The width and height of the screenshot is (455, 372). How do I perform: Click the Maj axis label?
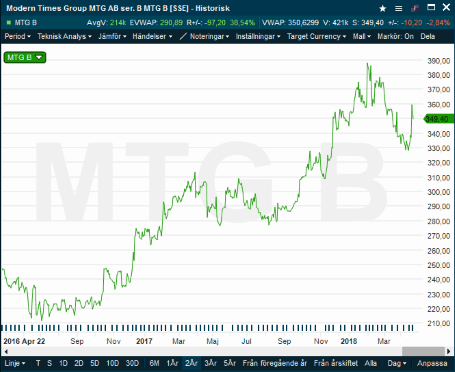pos(212,341)
